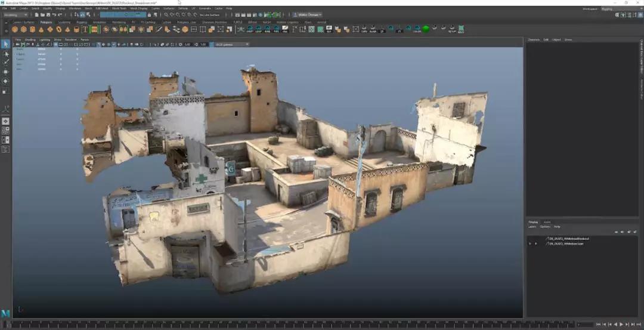Toggle the Select by component type mode
Viewport: 644px width, 330px height.
88,15
